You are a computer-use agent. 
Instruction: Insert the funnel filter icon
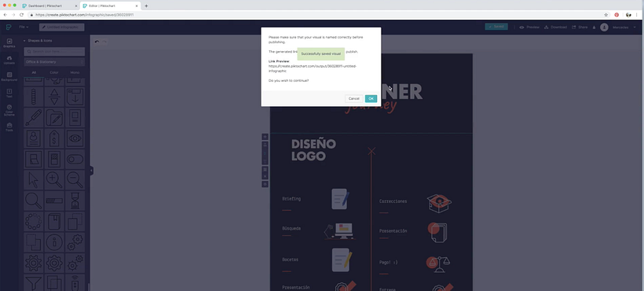(34, 283)
